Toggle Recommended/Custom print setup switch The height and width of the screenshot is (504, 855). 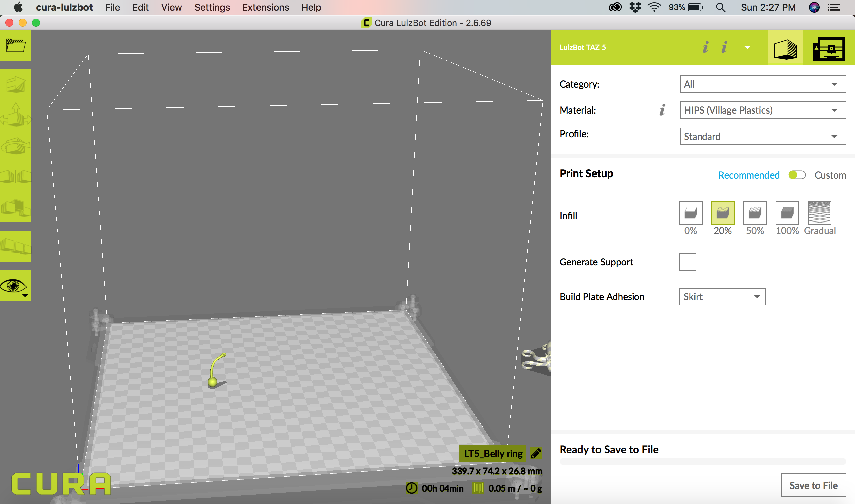[797, 175]
